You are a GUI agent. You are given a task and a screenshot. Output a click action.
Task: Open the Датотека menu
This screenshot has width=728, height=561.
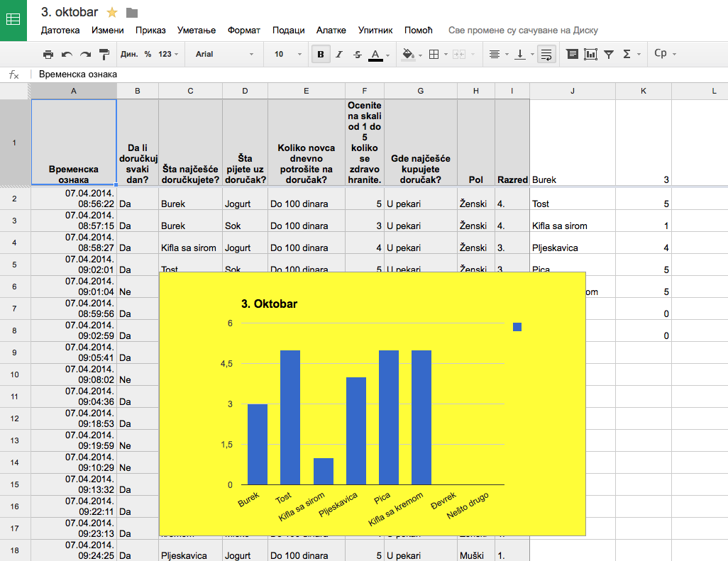point(60,30)
